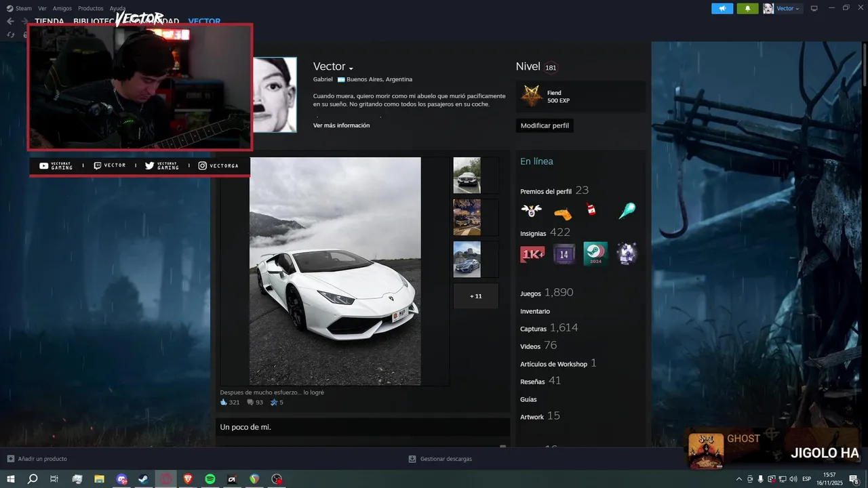This screenshot has width=868, height=488.
Task: Click the first profile award icon, winged skull
Action: [x=531, y=211]
